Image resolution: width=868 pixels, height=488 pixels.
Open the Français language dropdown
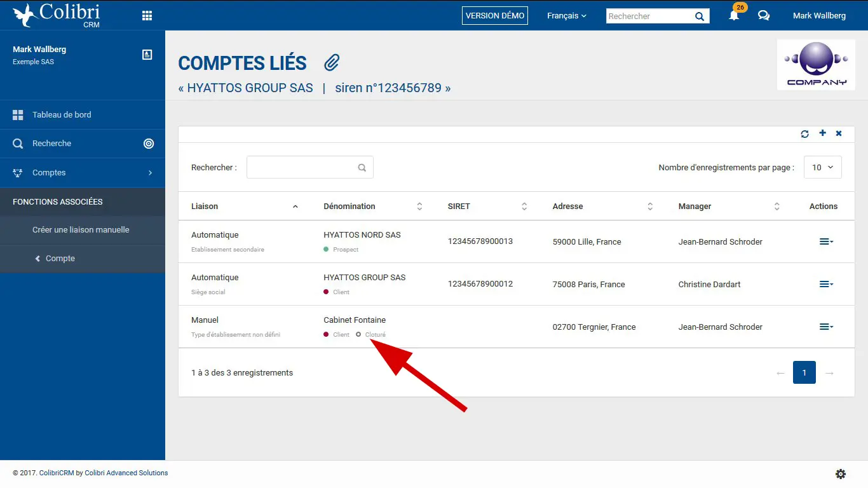click(566, 16)
